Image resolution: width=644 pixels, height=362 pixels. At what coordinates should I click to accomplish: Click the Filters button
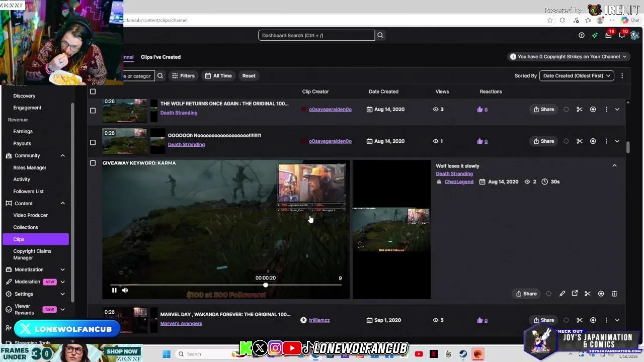click(183, 76)
